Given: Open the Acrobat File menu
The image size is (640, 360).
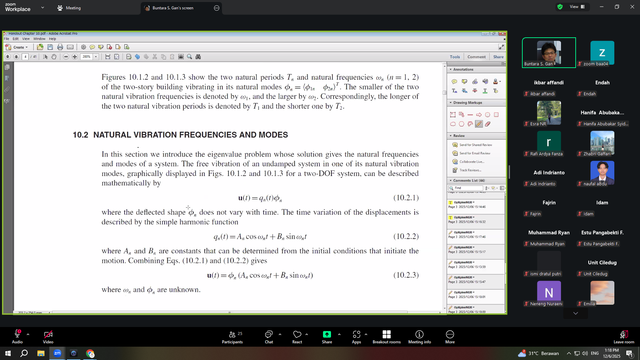Looking at the screenshot, I should point(7,39).
